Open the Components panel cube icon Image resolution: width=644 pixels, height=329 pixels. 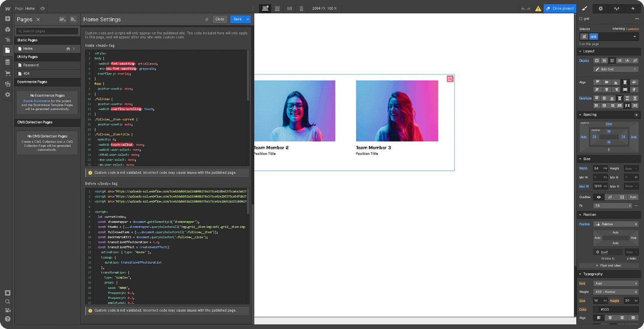click(7, 29)
